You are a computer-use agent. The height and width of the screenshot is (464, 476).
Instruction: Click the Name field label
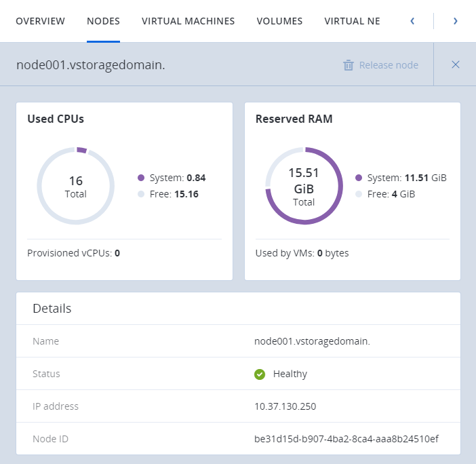[x=46, y=341]
